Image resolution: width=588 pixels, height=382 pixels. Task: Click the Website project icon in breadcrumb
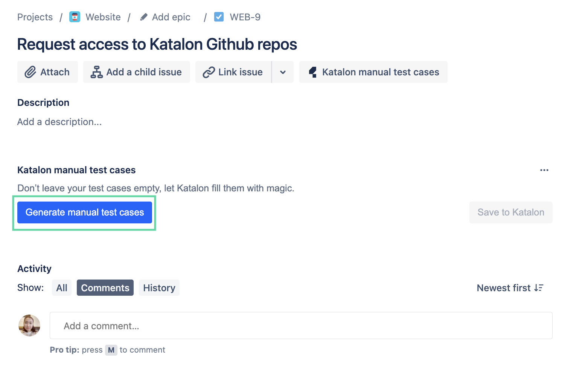coord(75,17)
